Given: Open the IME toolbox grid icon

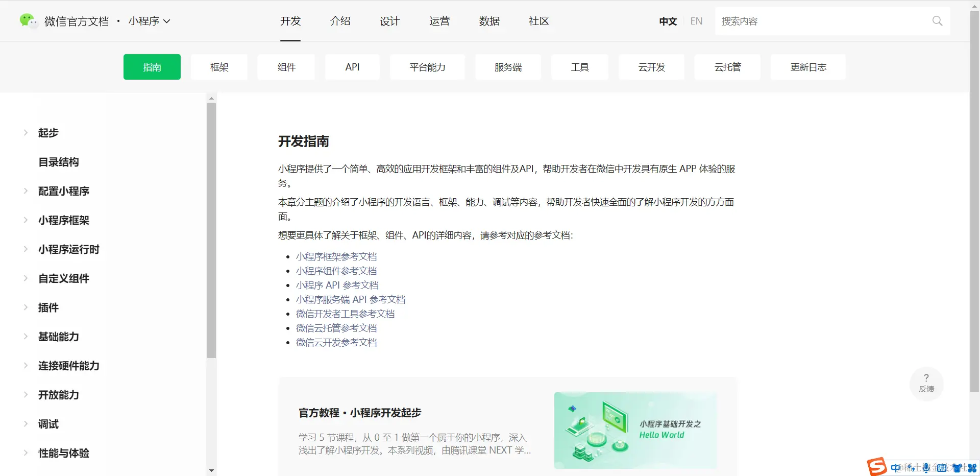Looking at the screenshot, I should pos(972,468).
